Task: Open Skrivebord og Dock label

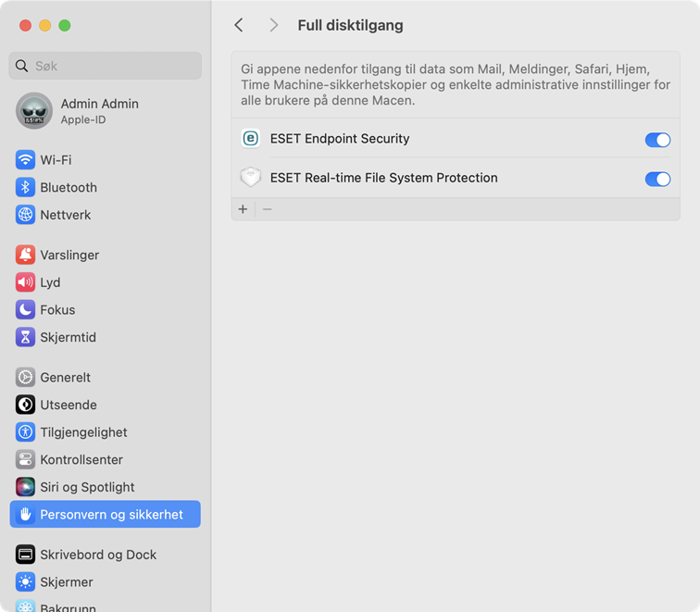Action: click(x=98, y=555)
